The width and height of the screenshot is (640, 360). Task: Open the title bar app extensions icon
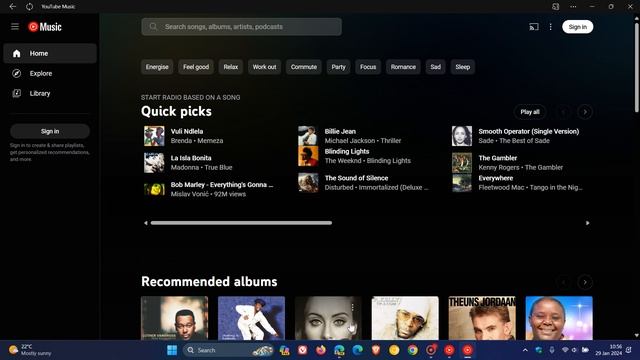556,7
